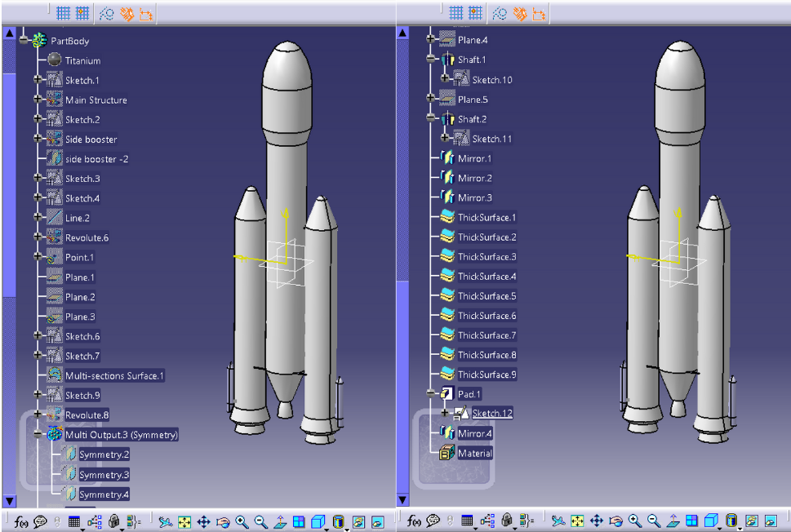Click the underlined Sketch.12 entry
Image resolution: width=791 pixels, height=532 pixels.
click(x=492, y=414)
